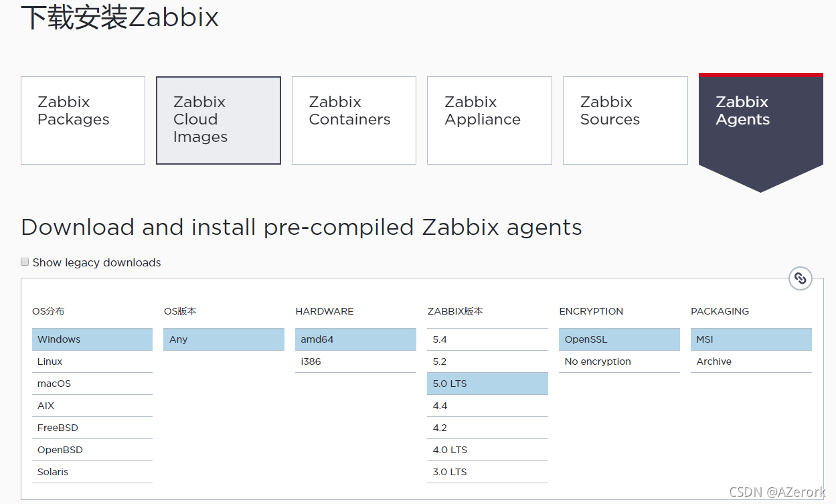This screenshot has height=504, width=836.
Task: Select the Zabbix Sources tab
Action: [x=625, y=120]
